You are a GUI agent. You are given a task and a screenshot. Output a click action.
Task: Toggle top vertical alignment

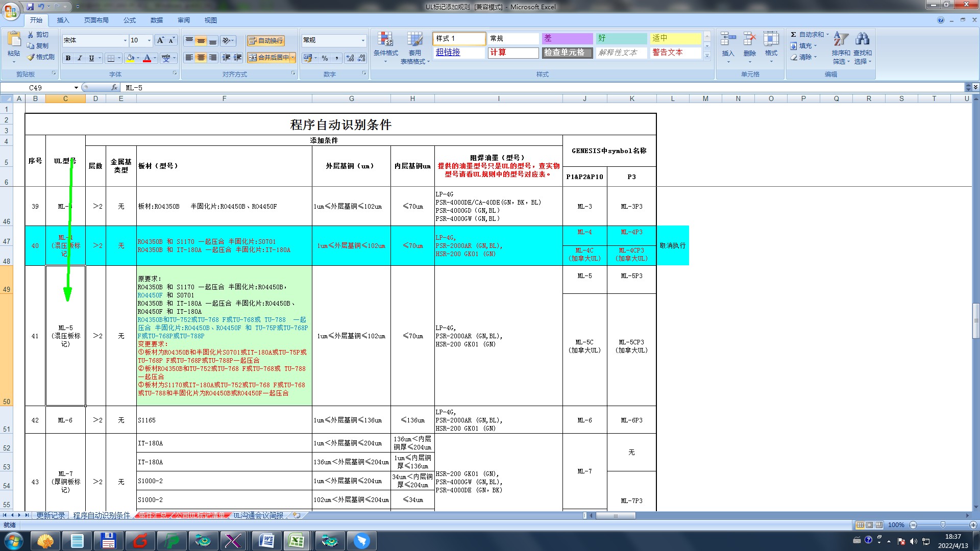click(x=189, y=41)
